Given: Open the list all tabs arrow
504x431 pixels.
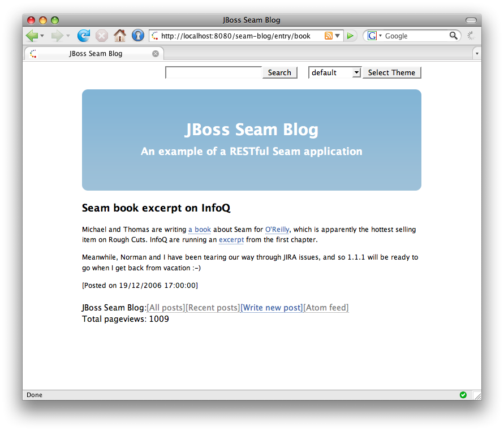Looking at the screenshot, I should [x=477, y=54].
